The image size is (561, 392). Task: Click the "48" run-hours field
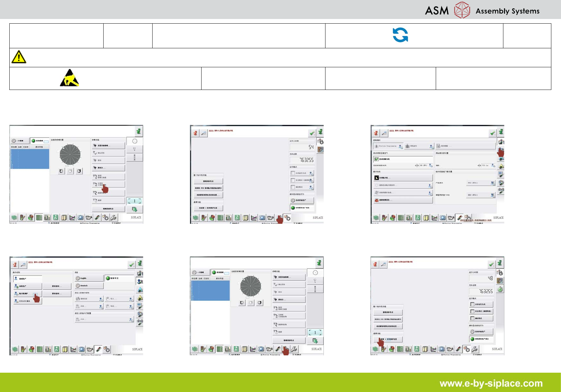[x=481, y=278]
